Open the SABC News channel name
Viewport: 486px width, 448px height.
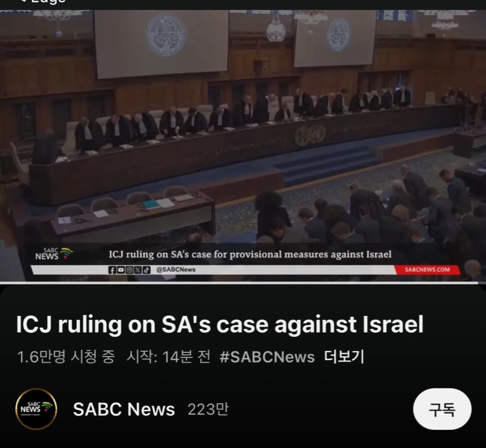tap(124, 409)
